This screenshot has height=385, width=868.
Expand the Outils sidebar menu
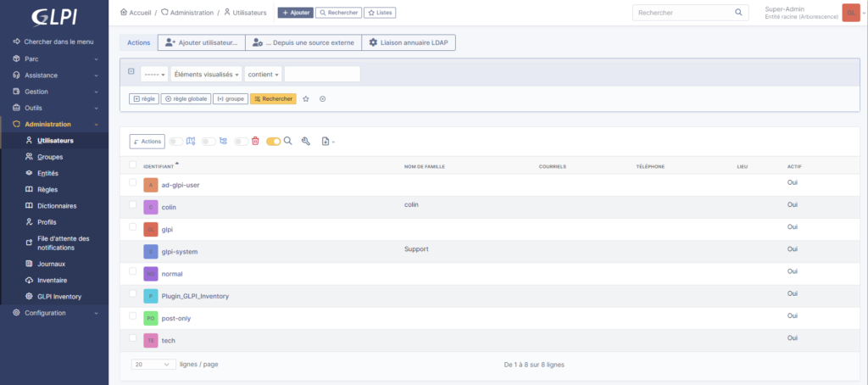[54, 108]
